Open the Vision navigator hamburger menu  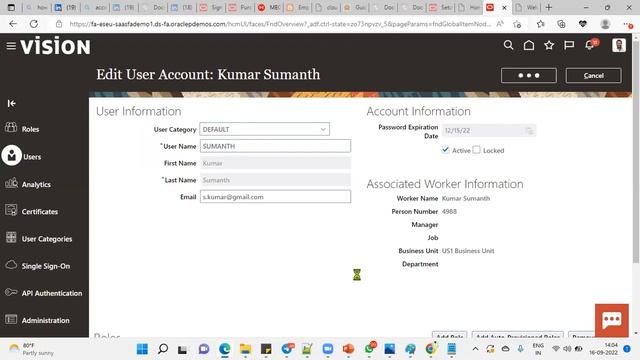tap(11, 46)
